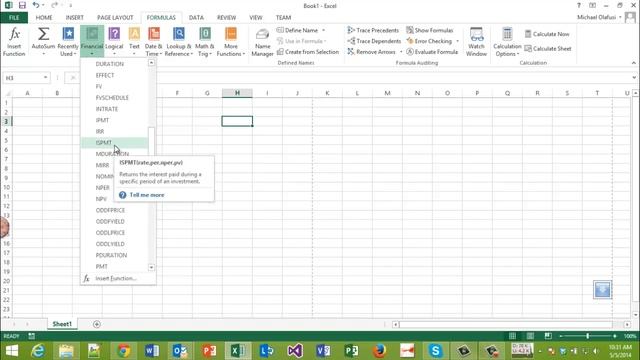Open Firefox from the taskbar
This screenshot has height=360, width=640.
pyautogui.click(x=379, y=351)
